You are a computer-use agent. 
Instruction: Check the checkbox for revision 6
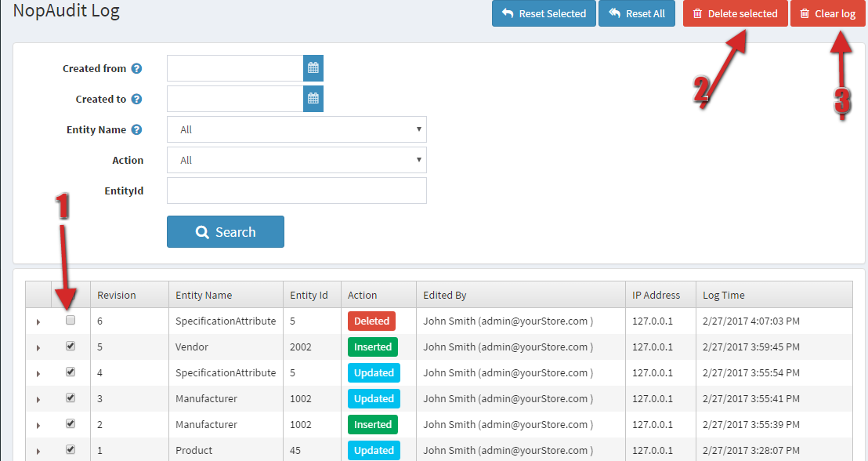point(71,320)
